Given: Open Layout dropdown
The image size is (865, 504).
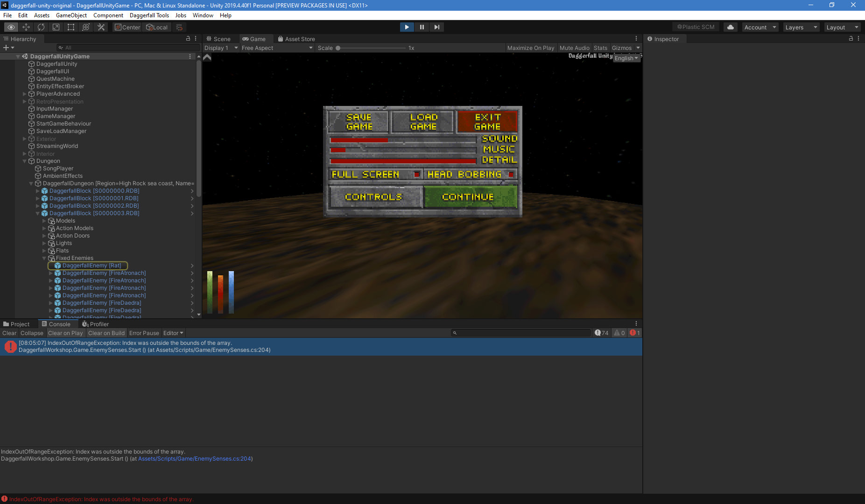Looking at the screenshot, I should 842,27.
